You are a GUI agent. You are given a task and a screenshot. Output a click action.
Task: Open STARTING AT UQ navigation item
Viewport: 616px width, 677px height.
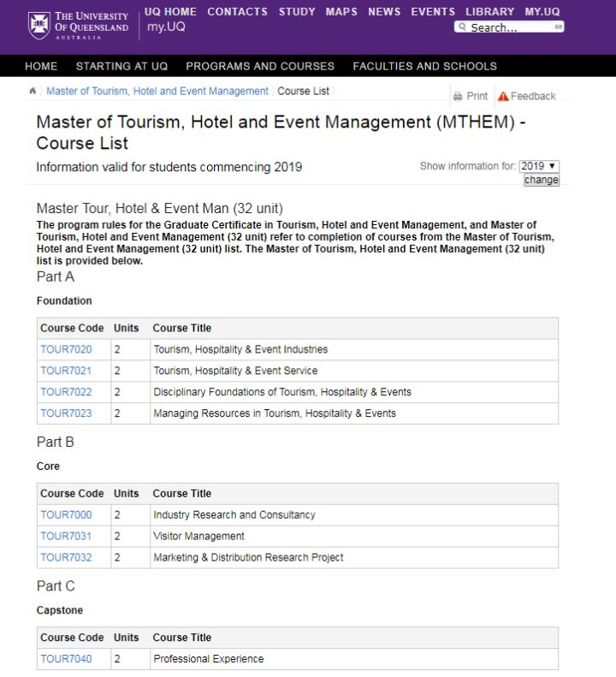tap(121, 66)
